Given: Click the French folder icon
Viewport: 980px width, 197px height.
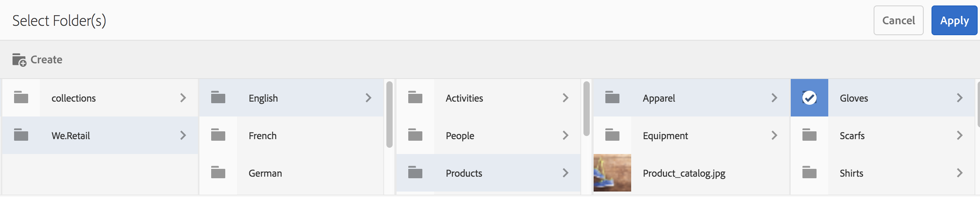Looking at the screenshot, I should tap(218, 135).
